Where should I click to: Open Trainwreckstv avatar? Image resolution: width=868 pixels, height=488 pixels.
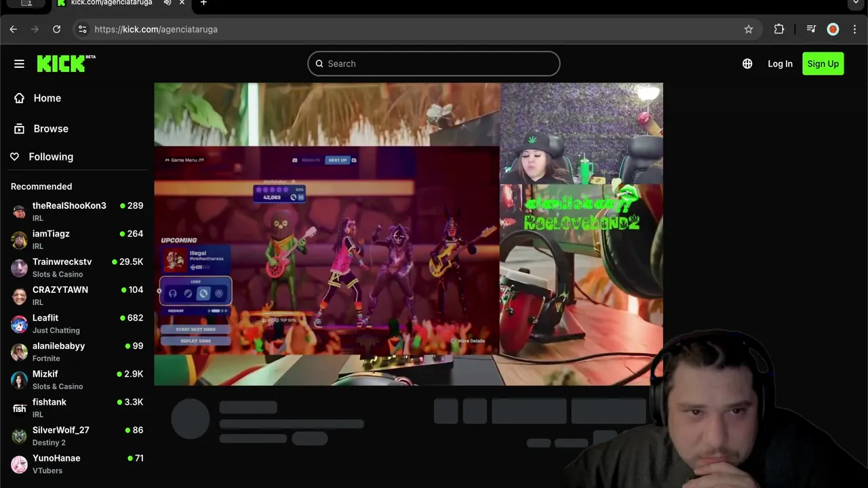(19, 268)
